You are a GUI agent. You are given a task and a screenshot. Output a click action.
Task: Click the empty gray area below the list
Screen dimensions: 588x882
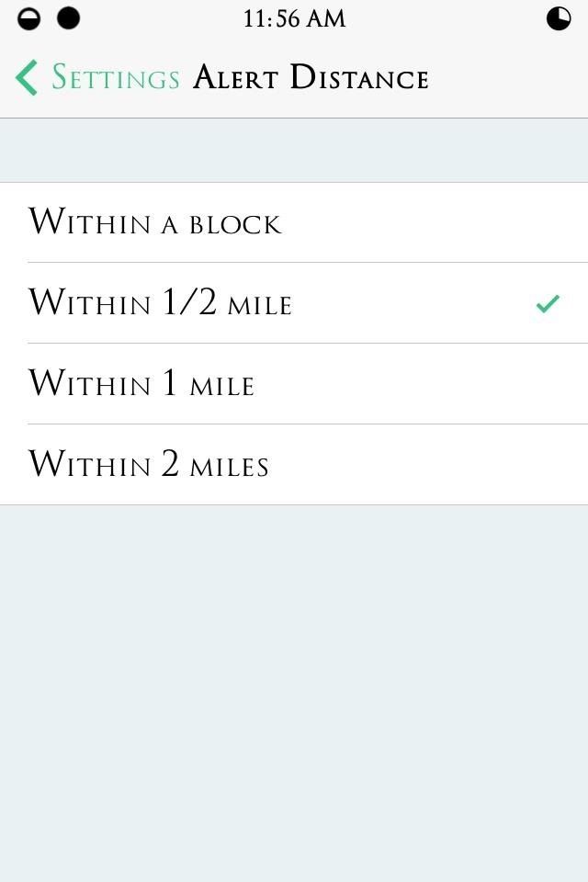pyautogui.click(x=294, y=689)
